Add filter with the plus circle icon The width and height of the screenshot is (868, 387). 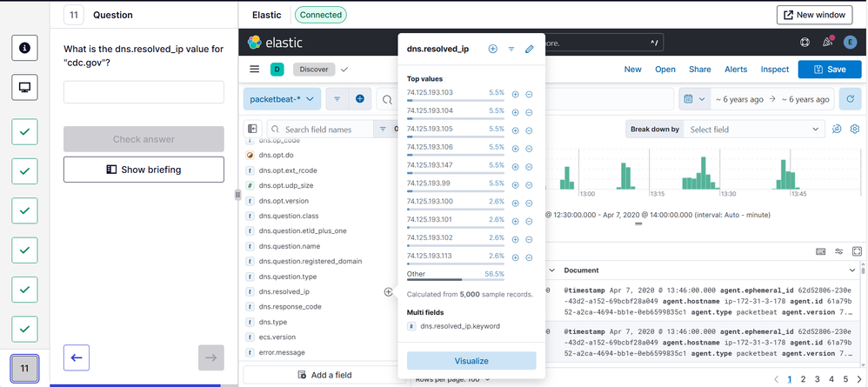coord(360,99)
